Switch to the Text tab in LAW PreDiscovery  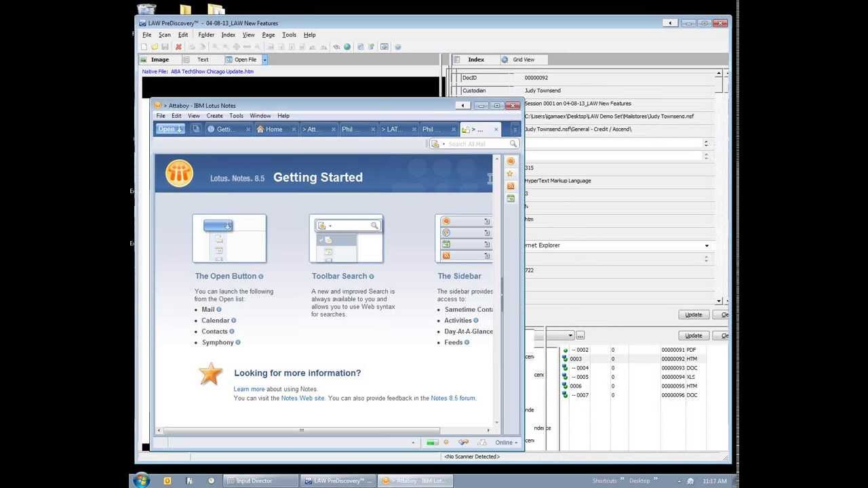202,60
